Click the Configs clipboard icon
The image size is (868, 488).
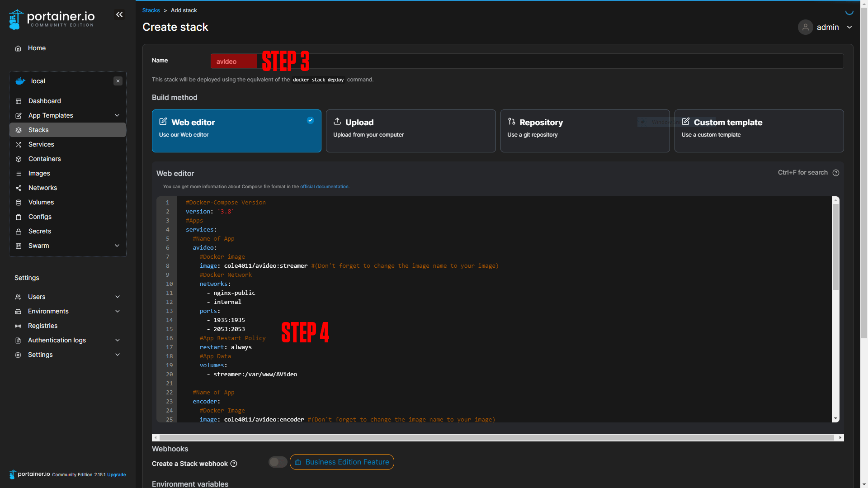19,217
